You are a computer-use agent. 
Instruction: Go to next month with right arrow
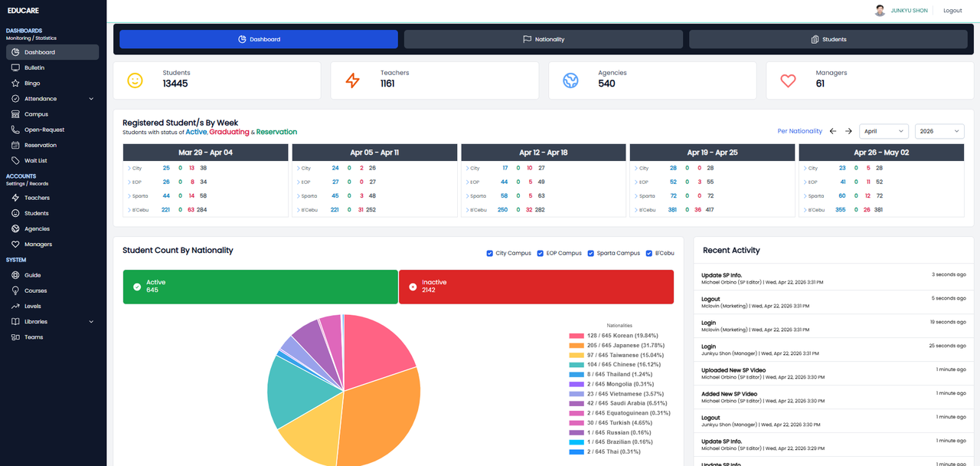point(848,131)
